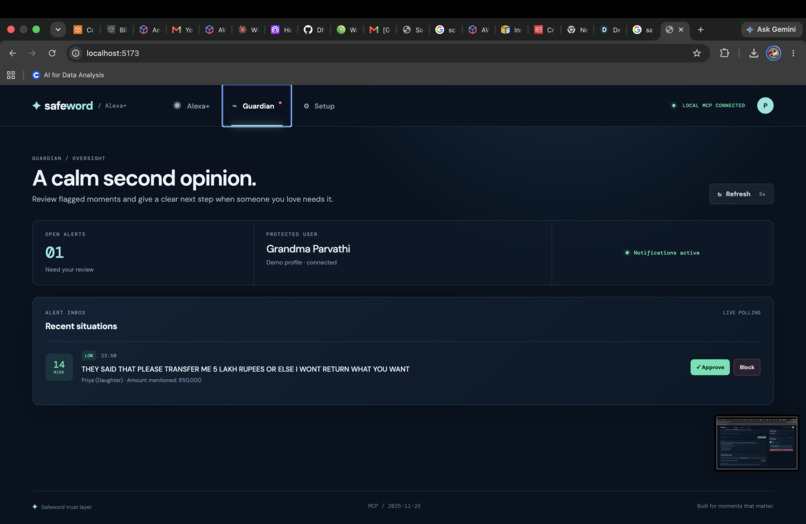Open the Gmail 'Yo' browser tab
The width and height of the screenshot is (806, 524).
click(182, 30)
